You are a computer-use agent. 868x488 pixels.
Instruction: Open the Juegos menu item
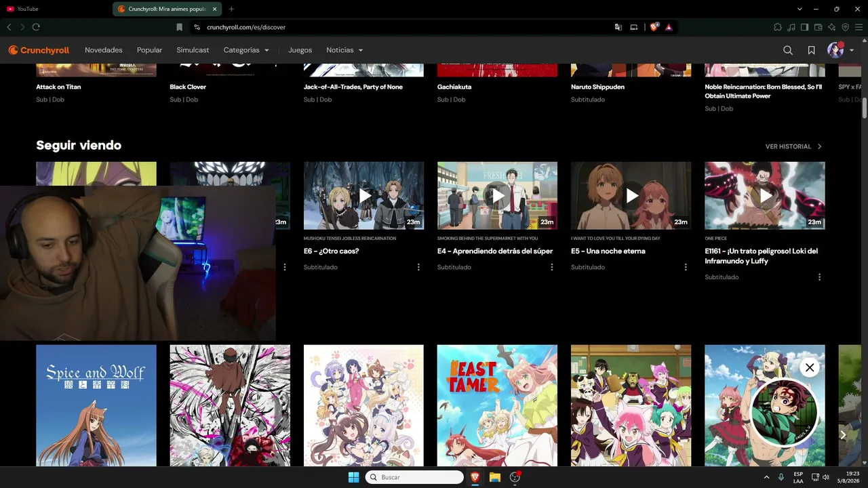pyautogui.click(x=300, y=50)
